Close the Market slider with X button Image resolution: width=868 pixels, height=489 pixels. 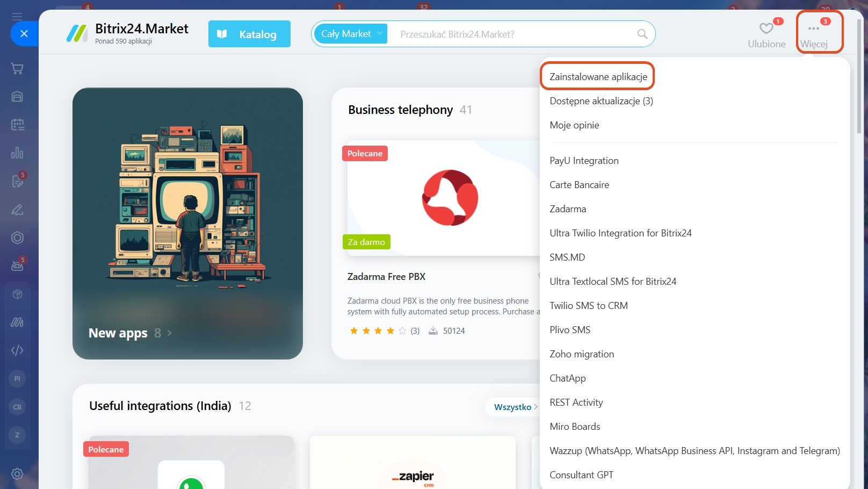[24, 33]
